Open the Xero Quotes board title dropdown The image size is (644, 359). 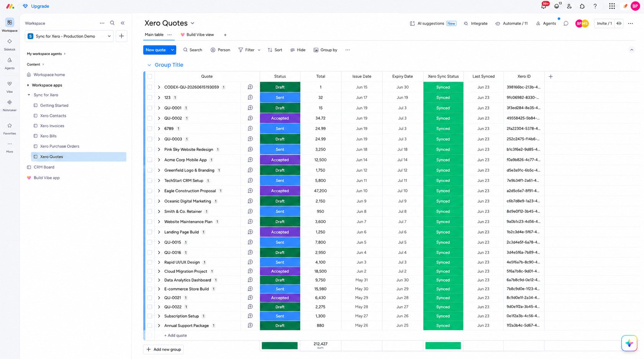[192, 23]
